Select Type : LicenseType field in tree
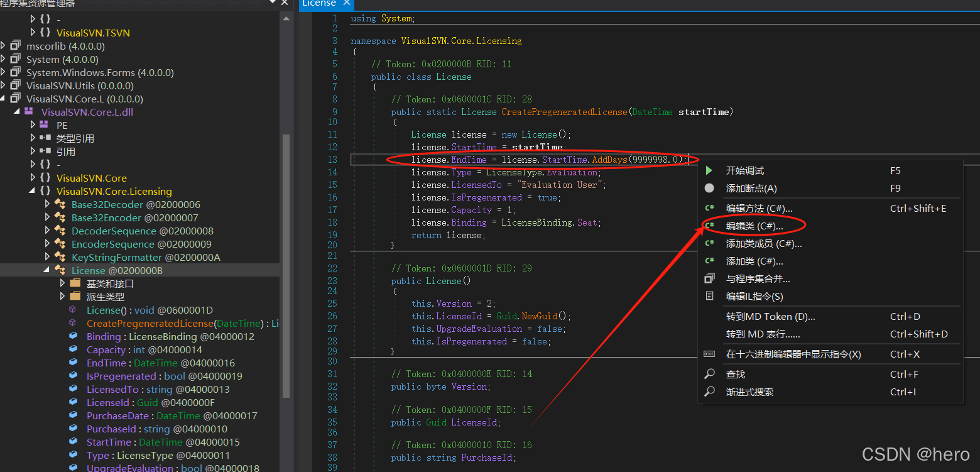The height and width of the screenshot is (472, 980). pyautogui.click(x=158, y=455)
